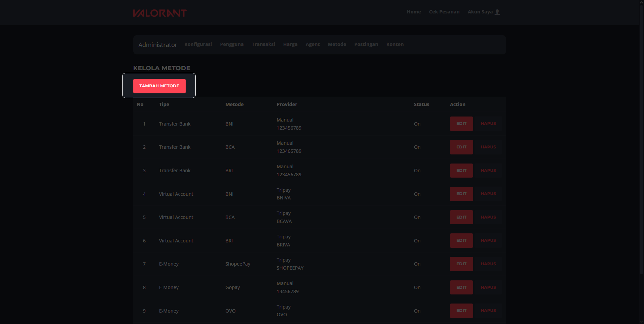This screenshot has width=644, height=324.
Task: Hapus the Transfer Bank BCA method in row 2
Action: 488,147
